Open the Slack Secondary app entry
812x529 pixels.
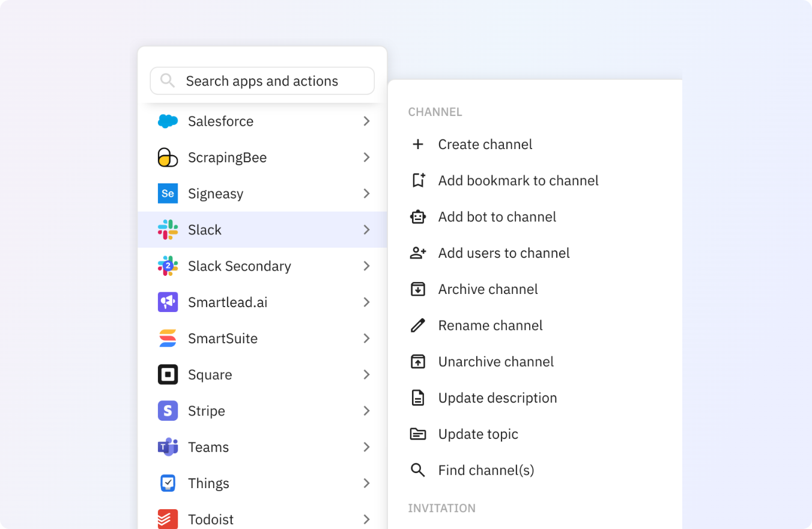tap(262, 266)
